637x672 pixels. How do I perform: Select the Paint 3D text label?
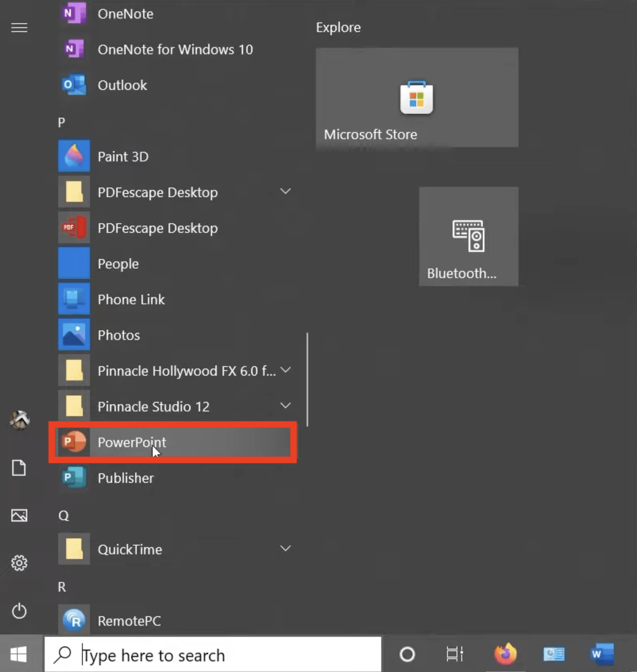coord(123,157)
